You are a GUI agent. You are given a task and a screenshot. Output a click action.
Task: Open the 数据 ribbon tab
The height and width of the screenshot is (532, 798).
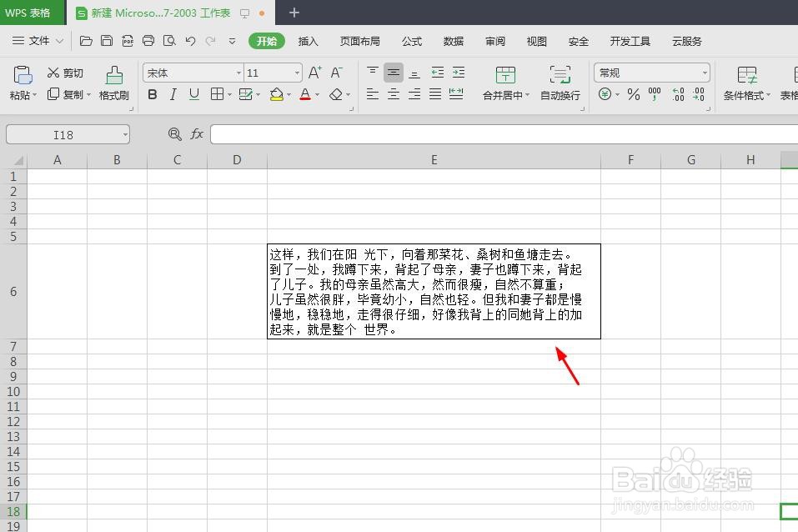coord(453,40)
